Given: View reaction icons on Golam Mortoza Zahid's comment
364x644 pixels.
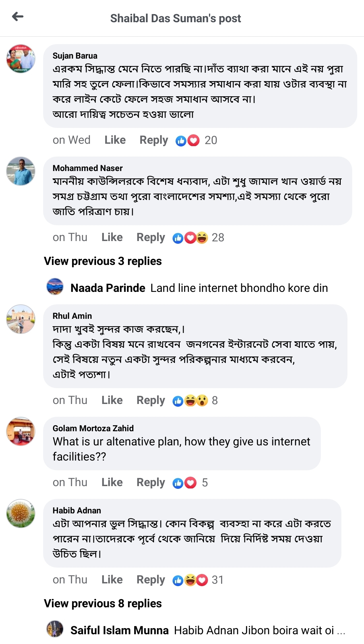Looking at the screenshot, I should [184, 483].
